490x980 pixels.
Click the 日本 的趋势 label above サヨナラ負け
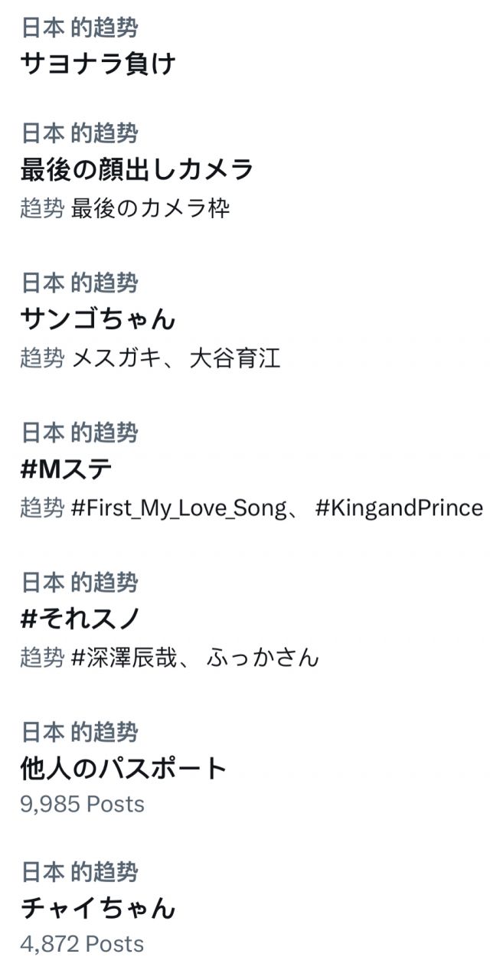point(79,28)
